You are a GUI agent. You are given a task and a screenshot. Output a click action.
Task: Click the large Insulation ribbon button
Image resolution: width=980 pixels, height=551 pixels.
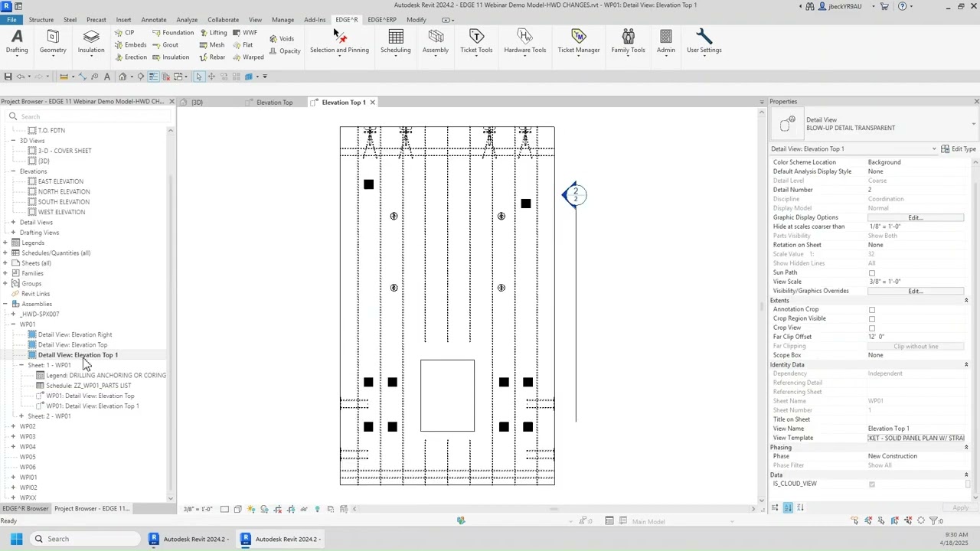click(91, 43)
